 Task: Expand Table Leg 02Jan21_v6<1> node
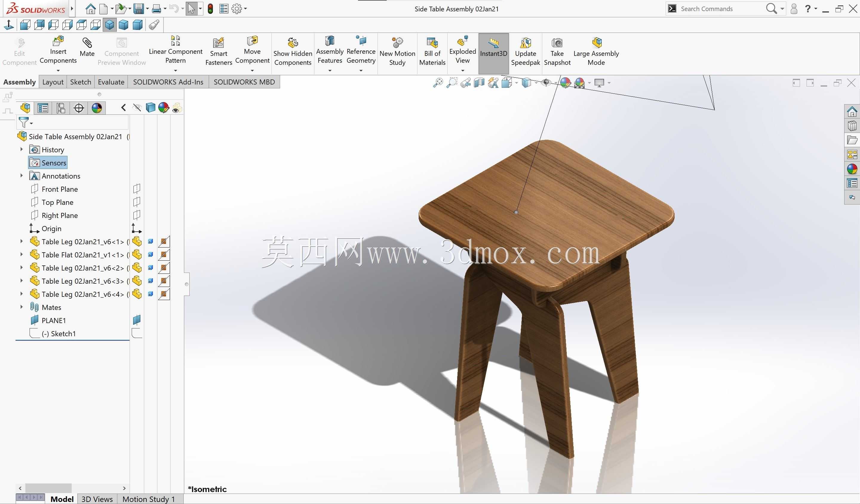click(21, 241)
